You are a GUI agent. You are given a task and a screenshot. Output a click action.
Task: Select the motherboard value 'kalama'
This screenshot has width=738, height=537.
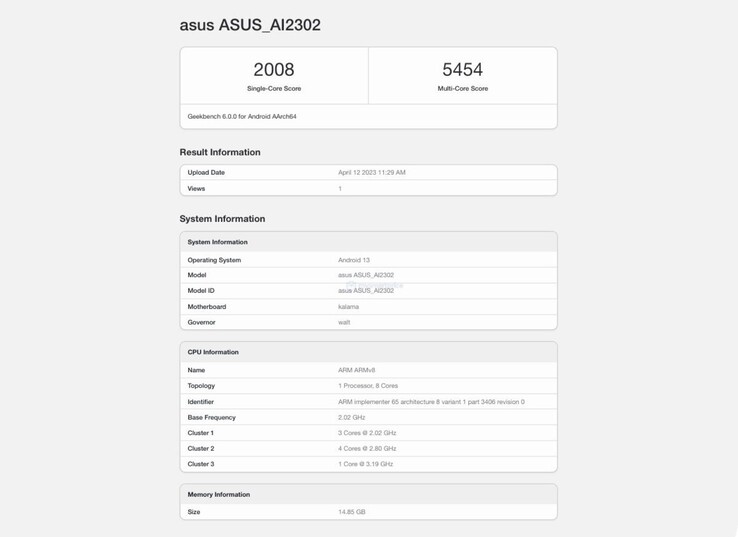click(348, 306)
